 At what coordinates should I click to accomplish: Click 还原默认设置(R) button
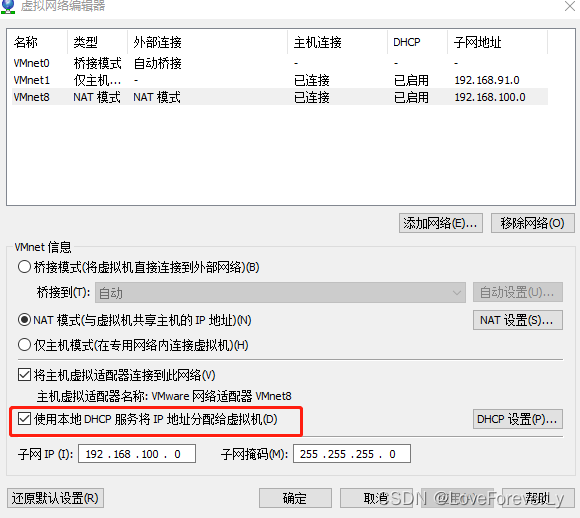55,498
